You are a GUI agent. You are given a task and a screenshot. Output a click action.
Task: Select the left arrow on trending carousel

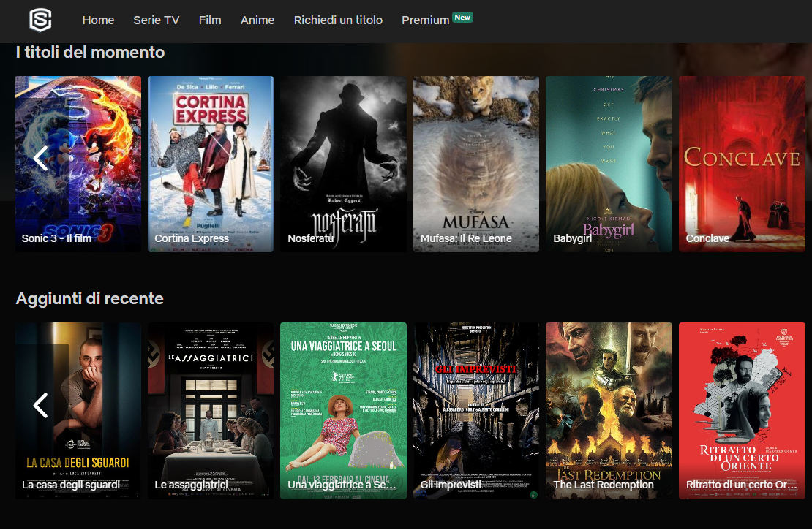tap(40, 159)
